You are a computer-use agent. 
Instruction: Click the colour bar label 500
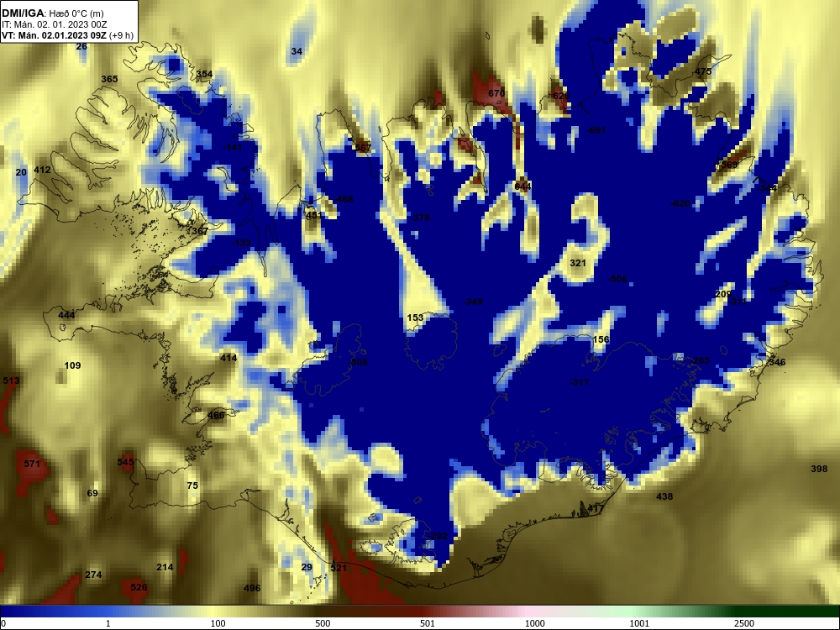point(323,623)
